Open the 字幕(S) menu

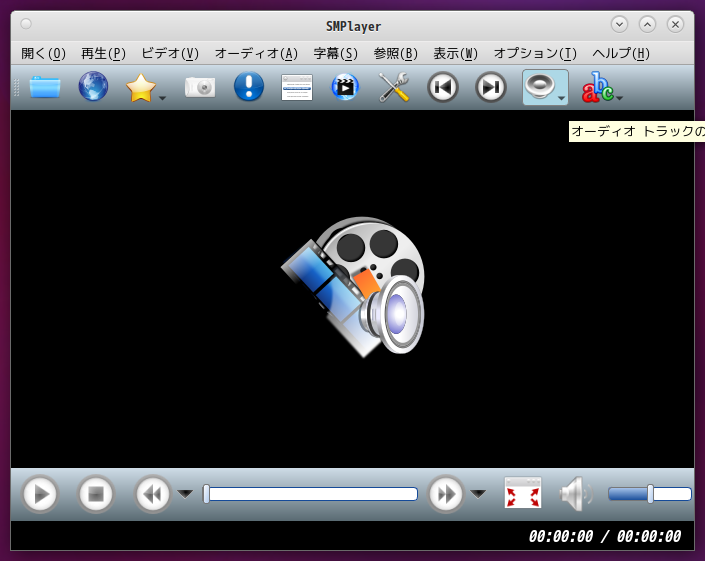coord(335,53)
